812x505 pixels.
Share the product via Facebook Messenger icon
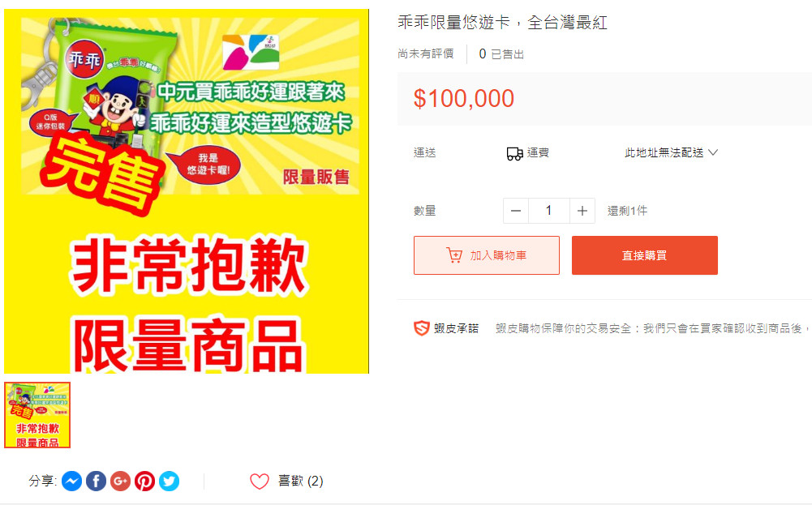71,481
